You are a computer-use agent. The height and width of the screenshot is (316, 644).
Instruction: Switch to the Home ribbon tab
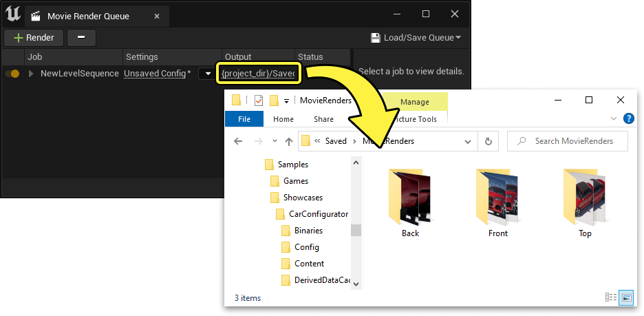(283, 119)
